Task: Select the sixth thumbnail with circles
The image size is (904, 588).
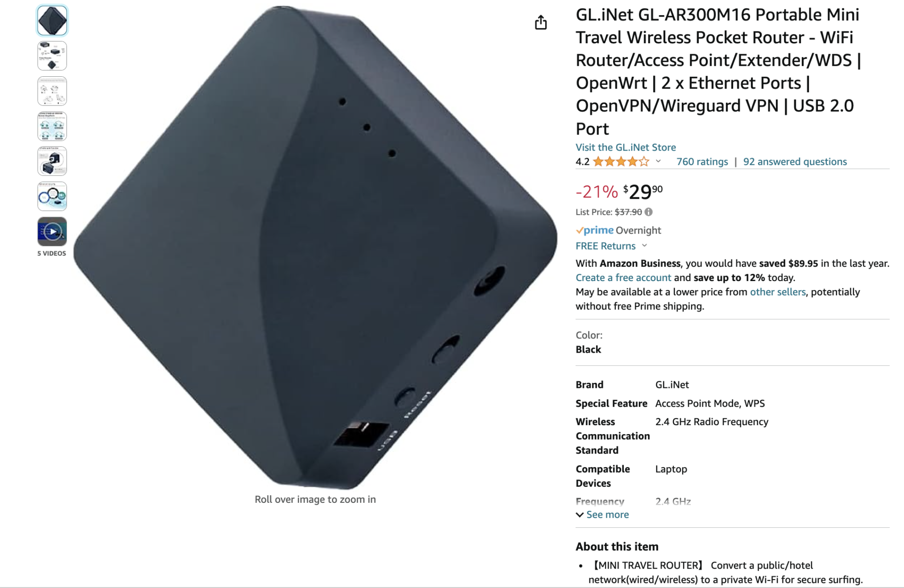Action: pos(52,196)
